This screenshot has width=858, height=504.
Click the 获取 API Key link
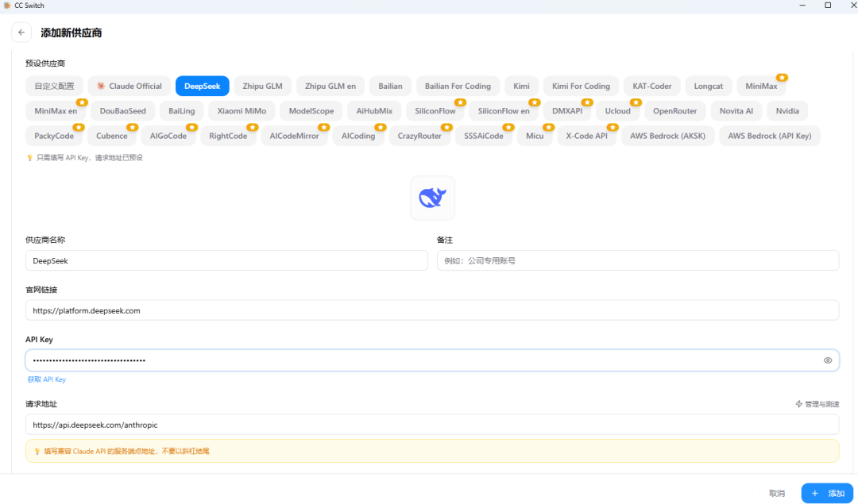pyautogui.click(x=47, y=379)
